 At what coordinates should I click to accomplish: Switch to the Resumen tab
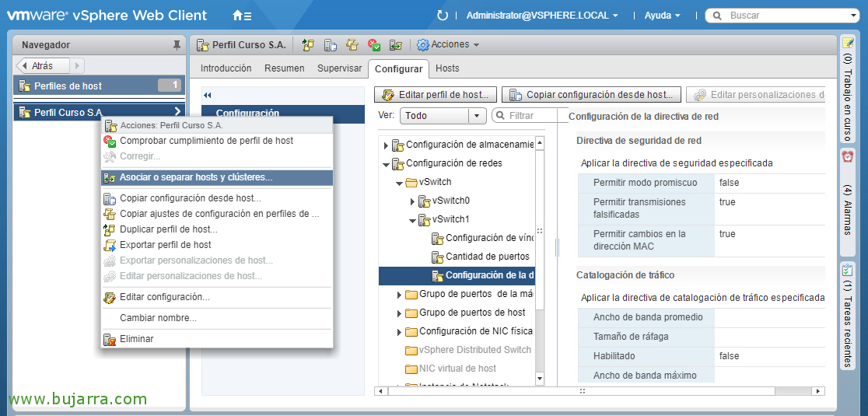pyautogui.click(x=285, y=68)
